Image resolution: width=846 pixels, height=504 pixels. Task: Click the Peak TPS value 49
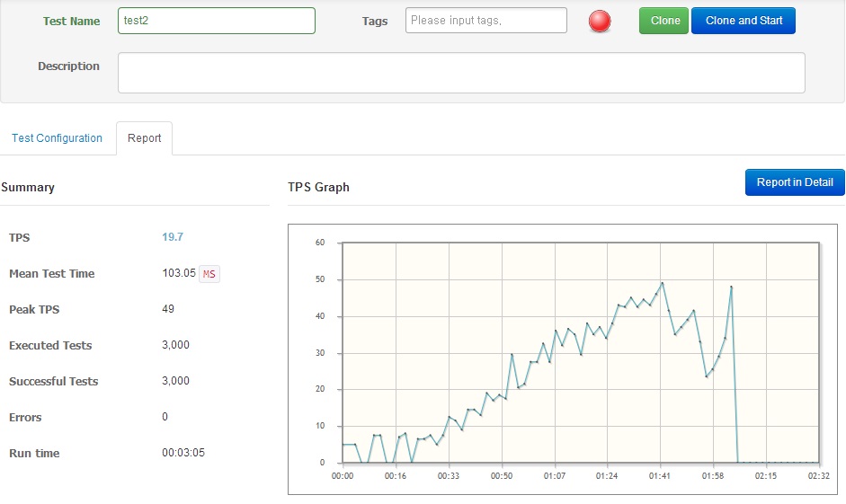tap(168, 309)
